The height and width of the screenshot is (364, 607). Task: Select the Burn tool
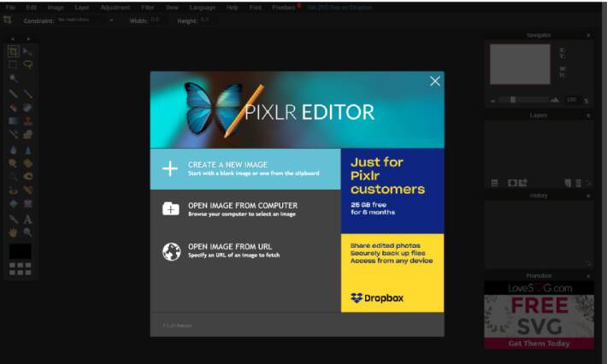pos(27,176)
